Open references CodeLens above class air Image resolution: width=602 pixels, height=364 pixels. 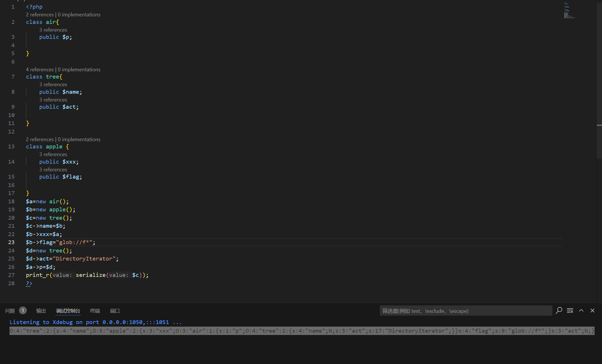(x=40, y=15)
